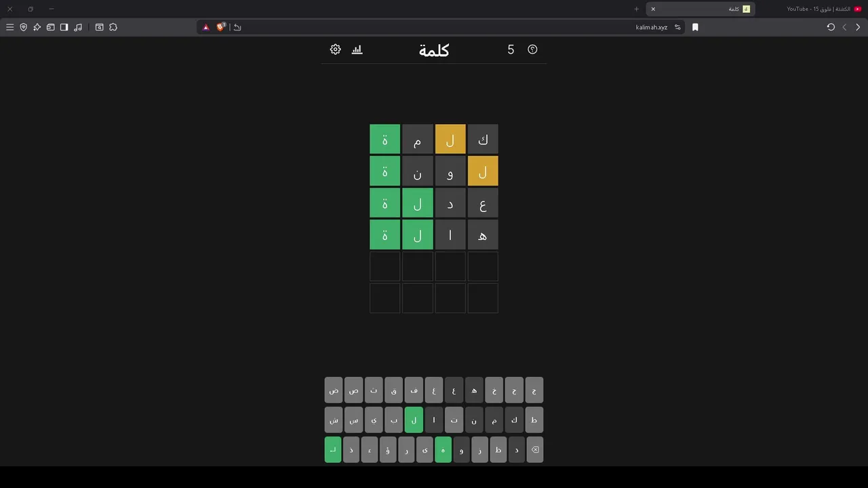Tap the ذ key

point(351,449)
